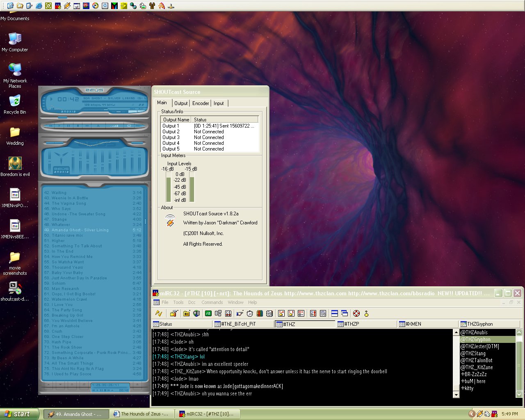Select @THZJester[DTM] in the nick list
This screenshot has height=420, width=525.
(487, 347)
